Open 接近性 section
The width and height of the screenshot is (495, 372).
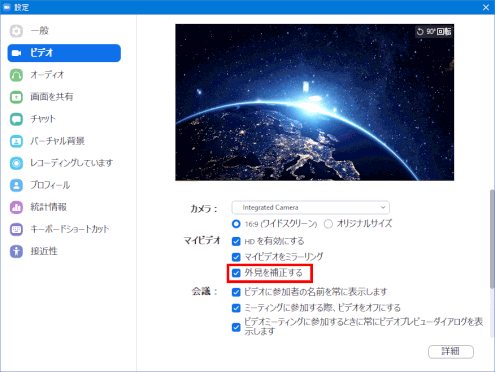(x=64, y=251)
